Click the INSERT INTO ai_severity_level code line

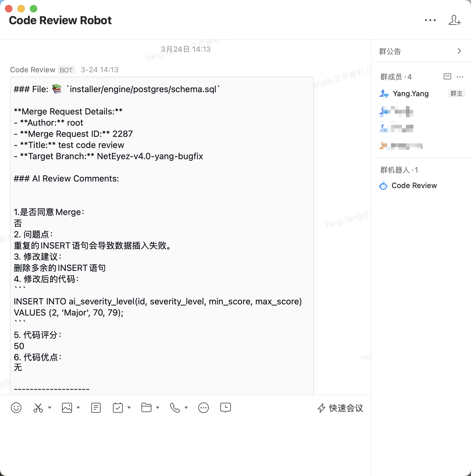[x=158, y=301]
